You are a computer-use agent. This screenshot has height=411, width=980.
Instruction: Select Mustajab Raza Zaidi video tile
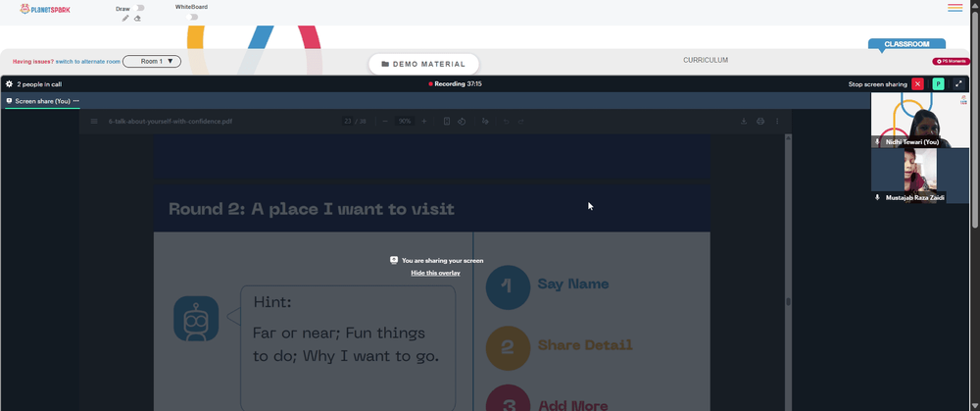point(920,176)
